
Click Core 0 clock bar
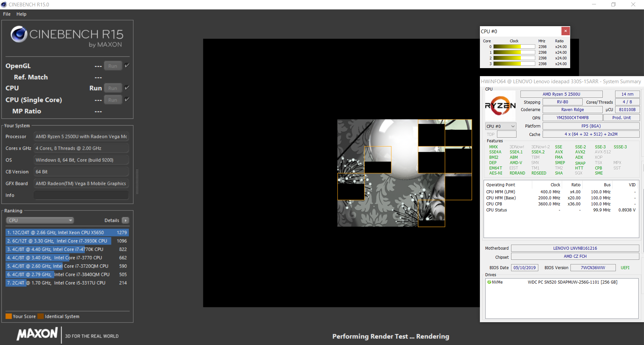(x=514, y=47)
